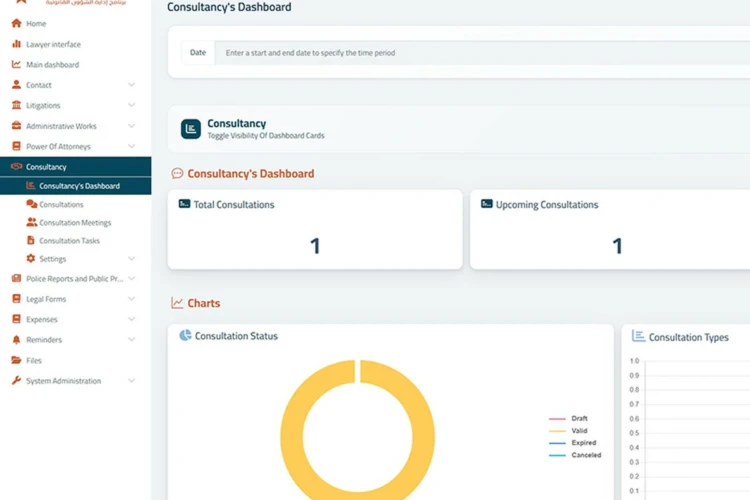Expand the System Administration chevron
The width and height of the screenshot is (750, 500).
(x=132, y=380)
